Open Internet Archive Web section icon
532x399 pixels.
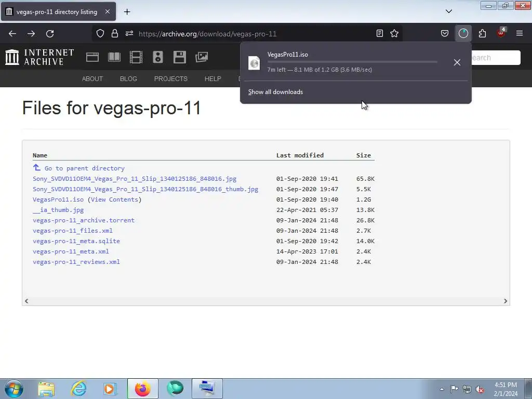point(92,57)
